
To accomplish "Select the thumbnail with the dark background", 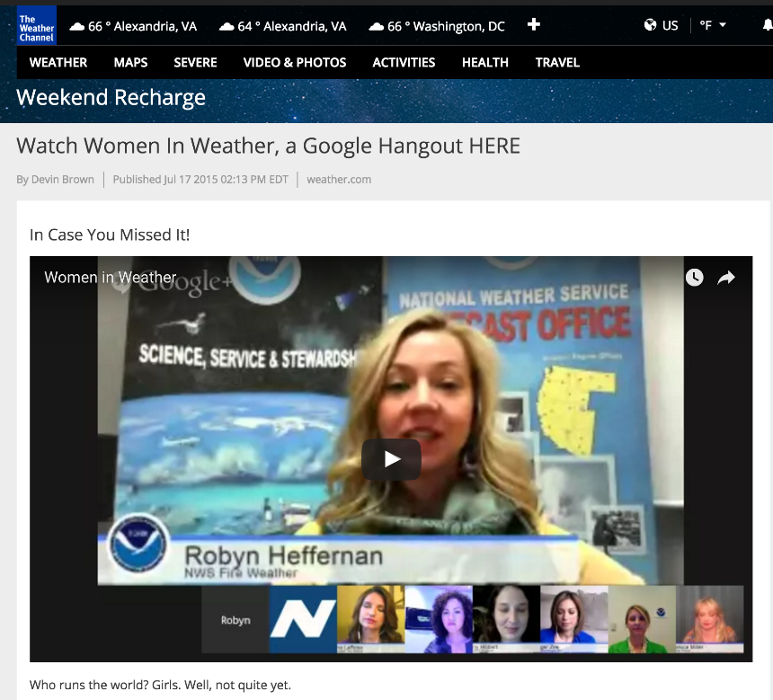I will pyautogui.click(x=507, y=620).
